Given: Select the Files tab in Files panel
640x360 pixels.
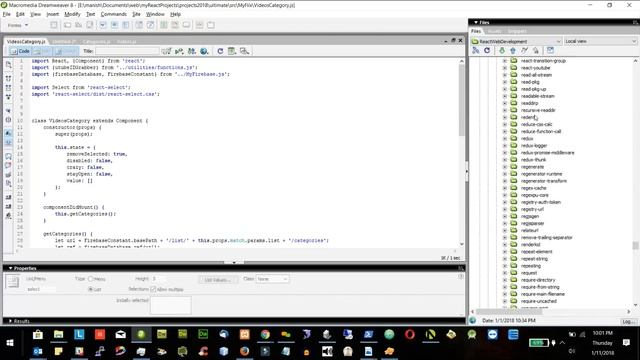Looking at the screenshot, I should click(476, 31).
